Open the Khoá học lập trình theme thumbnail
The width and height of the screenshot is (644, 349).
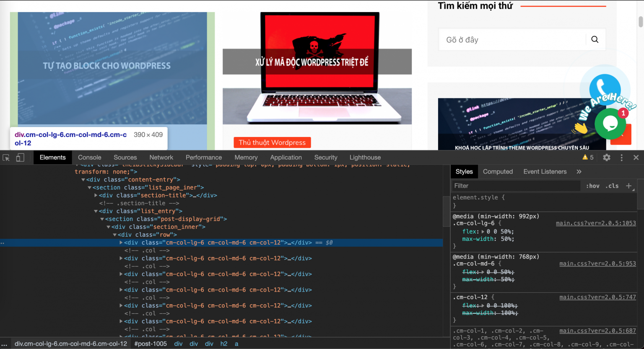(x=522, y=124)
